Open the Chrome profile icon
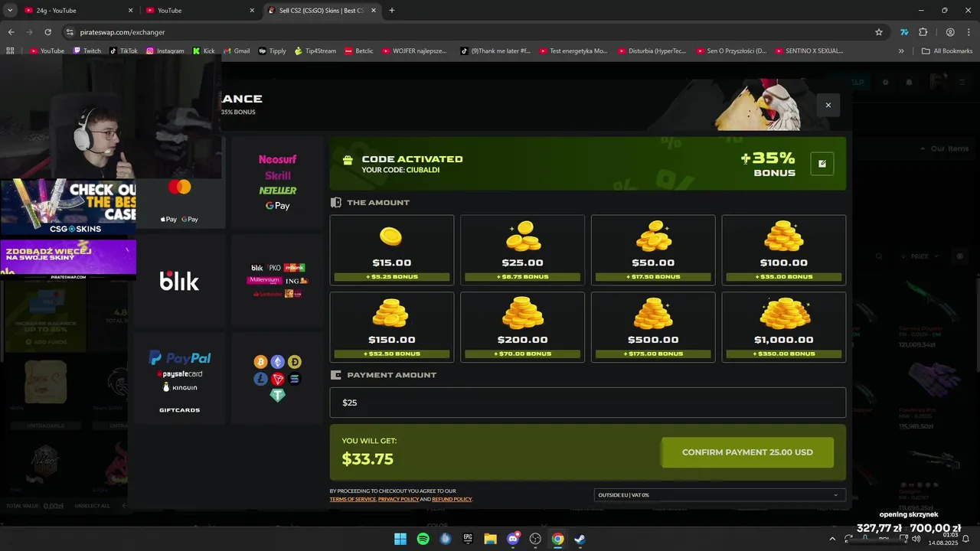 (950, 32)
